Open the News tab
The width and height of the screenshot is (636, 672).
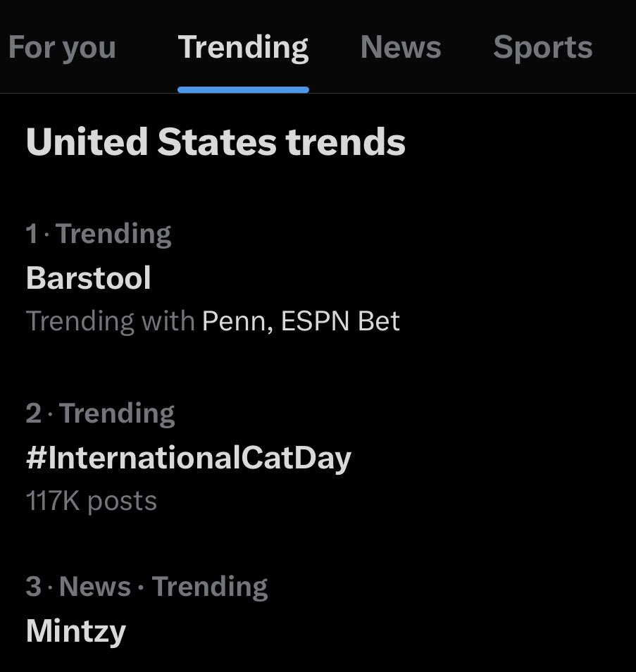point(401,46)
